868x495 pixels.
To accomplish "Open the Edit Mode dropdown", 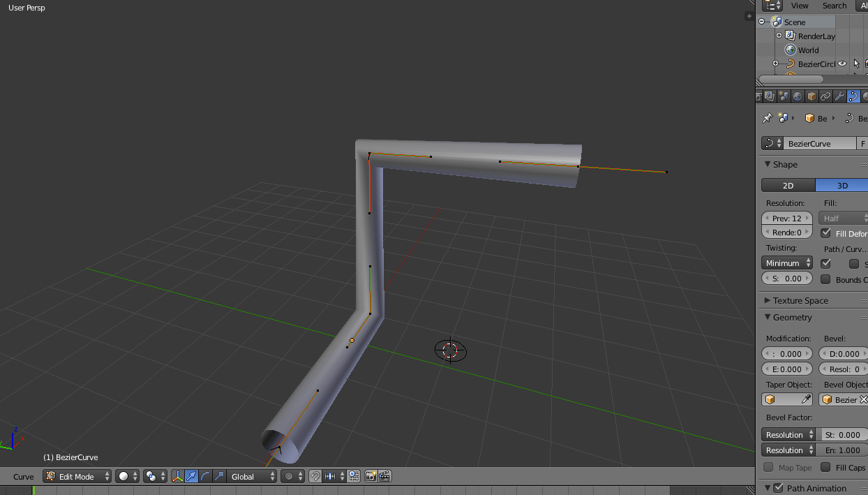I will 77,476.
